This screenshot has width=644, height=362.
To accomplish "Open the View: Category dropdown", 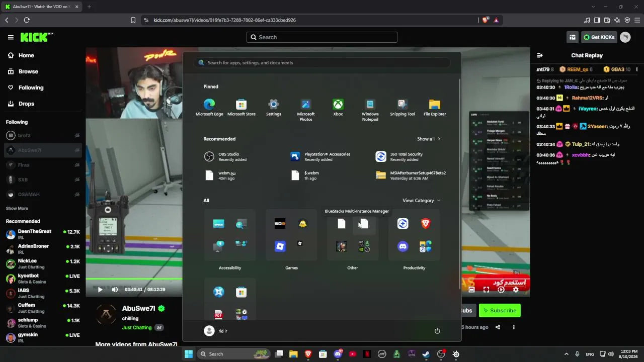I will coord(422,201).
